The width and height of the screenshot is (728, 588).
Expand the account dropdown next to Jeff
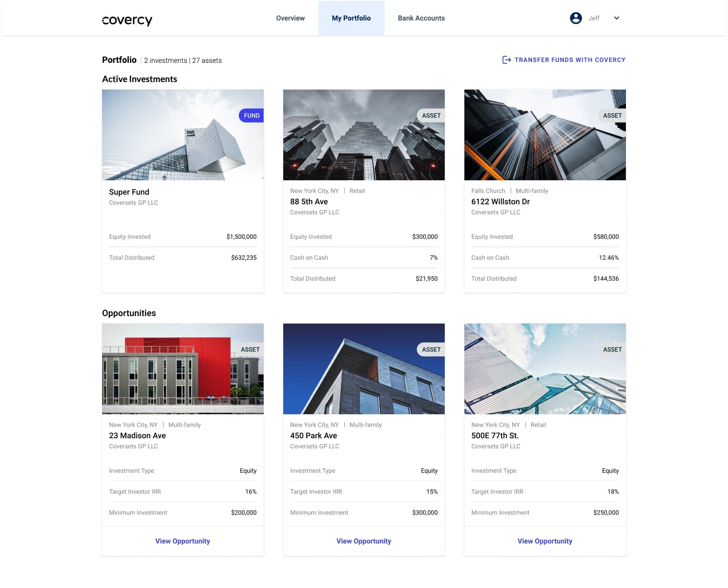tap(616, 18)
